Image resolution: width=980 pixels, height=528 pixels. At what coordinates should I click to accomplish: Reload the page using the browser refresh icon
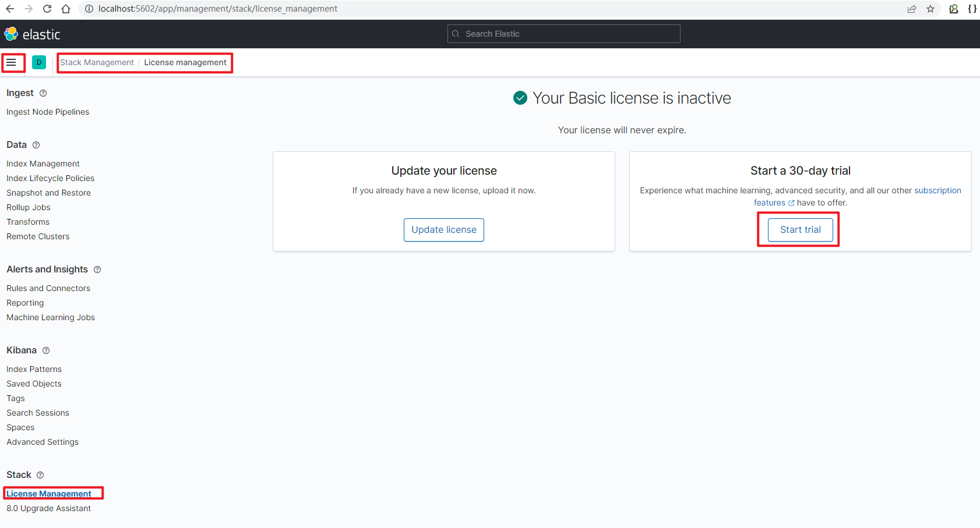click(x=47, y=9)
